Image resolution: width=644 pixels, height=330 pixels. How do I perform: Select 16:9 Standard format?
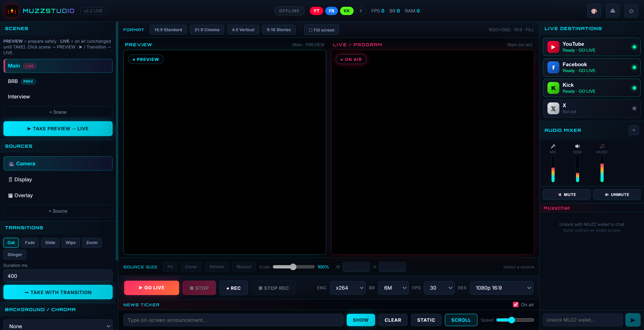tap(168, 30)
